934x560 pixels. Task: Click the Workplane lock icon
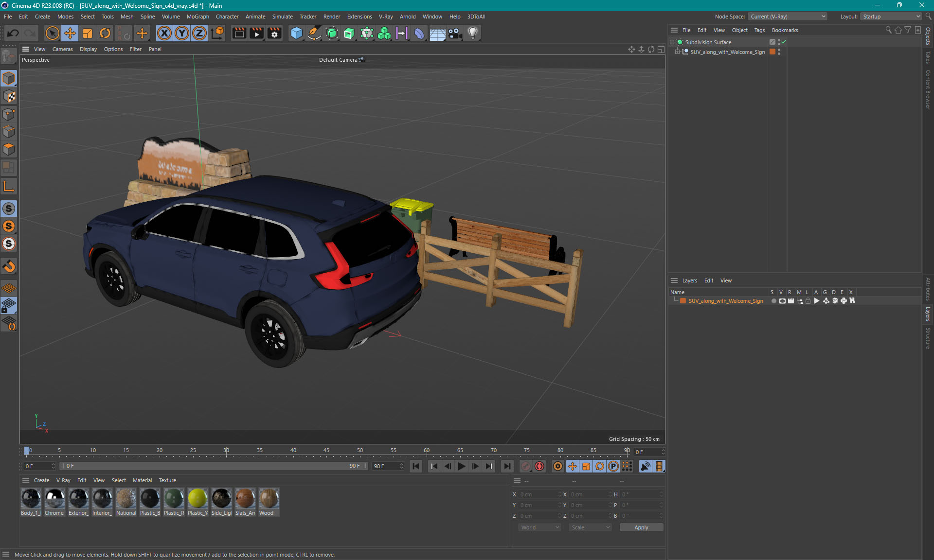(9, 306)
